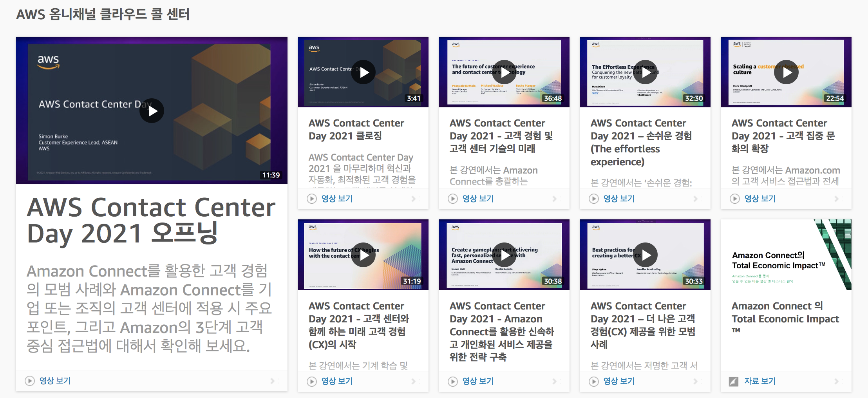Open the 영상 보기 link for the 클로징 video

click(337, 199)
